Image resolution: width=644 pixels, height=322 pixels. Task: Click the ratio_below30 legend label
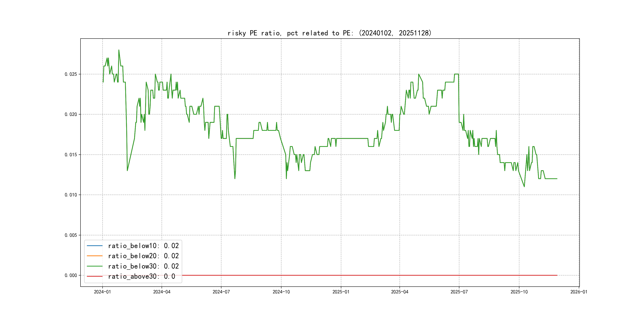click(x=143, y=266)
